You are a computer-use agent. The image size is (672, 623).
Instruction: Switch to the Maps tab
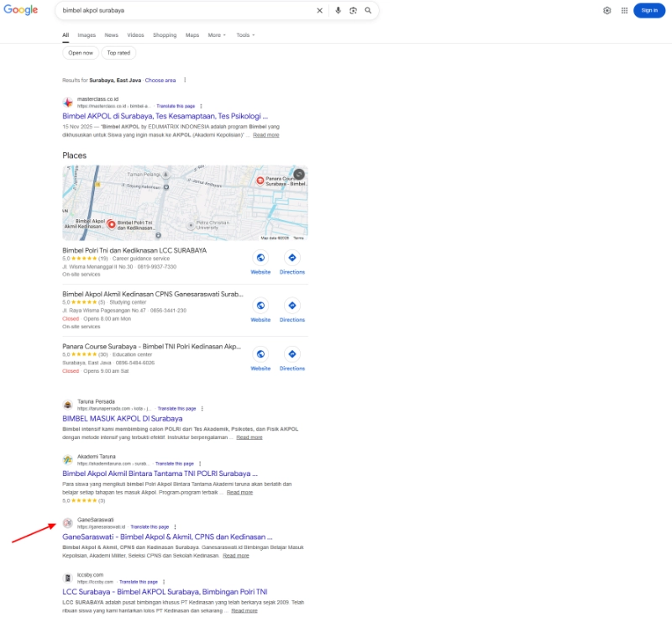(194, 35)
